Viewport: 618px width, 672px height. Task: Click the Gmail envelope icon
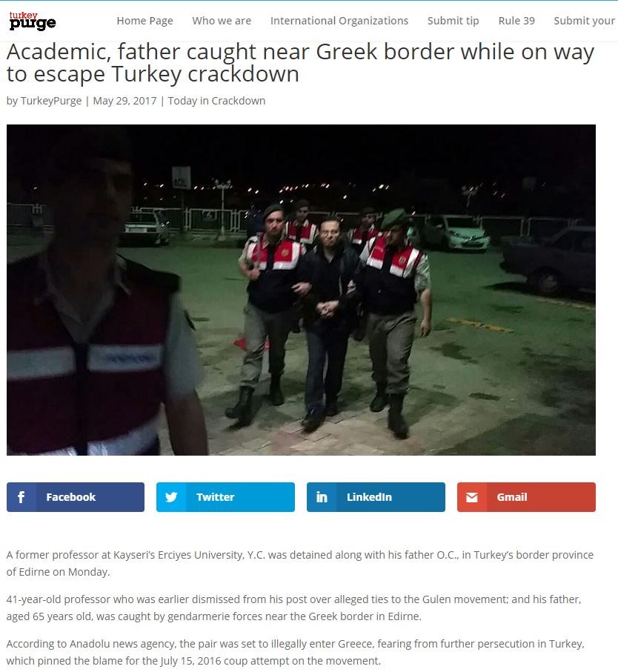click(x=472, y=497)
